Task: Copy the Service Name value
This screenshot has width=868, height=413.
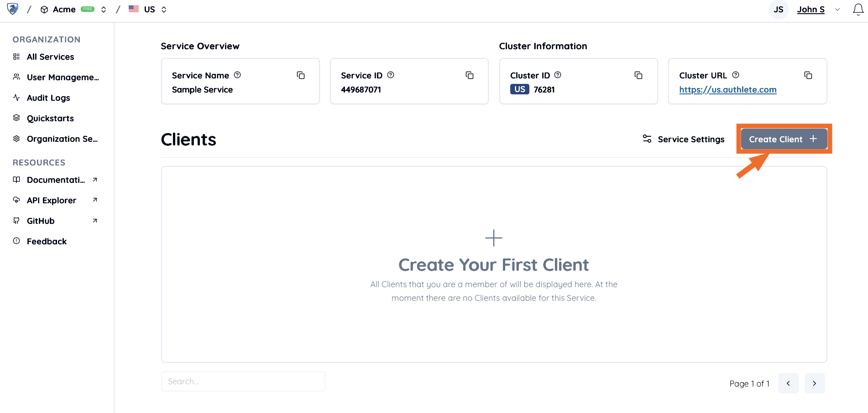Action: (x=301, y=75)
